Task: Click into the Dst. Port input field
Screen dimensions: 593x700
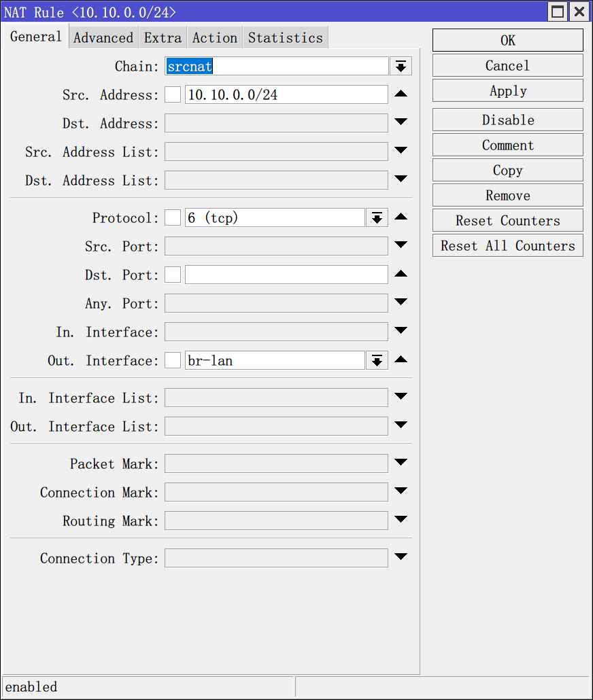Action: (286, 275)
